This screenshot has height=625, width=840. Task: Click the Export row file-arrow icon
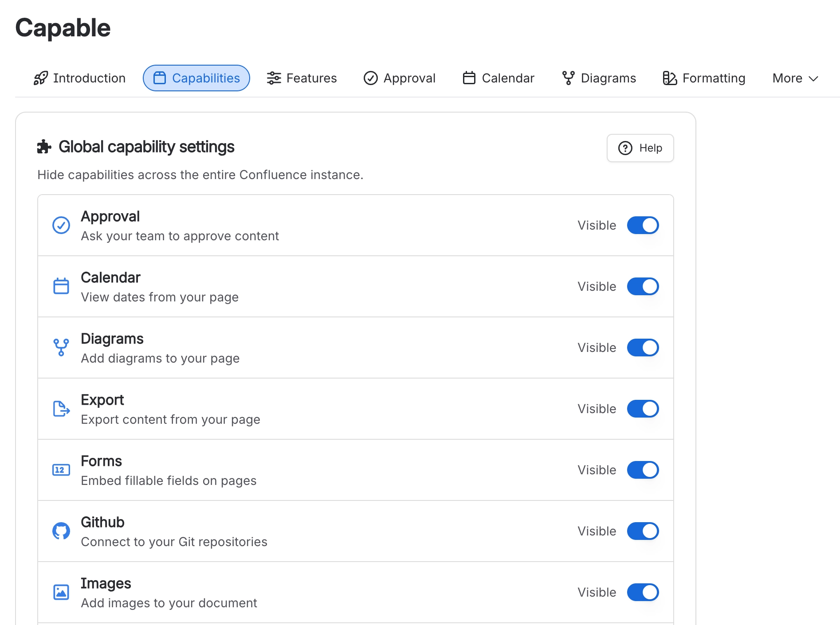(61, 409)
